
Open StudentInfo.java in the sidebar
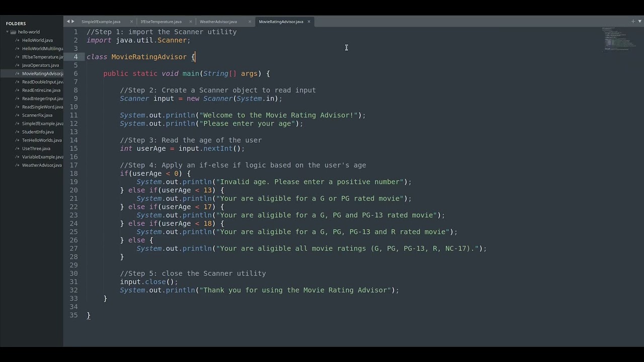tap(38, 132)
